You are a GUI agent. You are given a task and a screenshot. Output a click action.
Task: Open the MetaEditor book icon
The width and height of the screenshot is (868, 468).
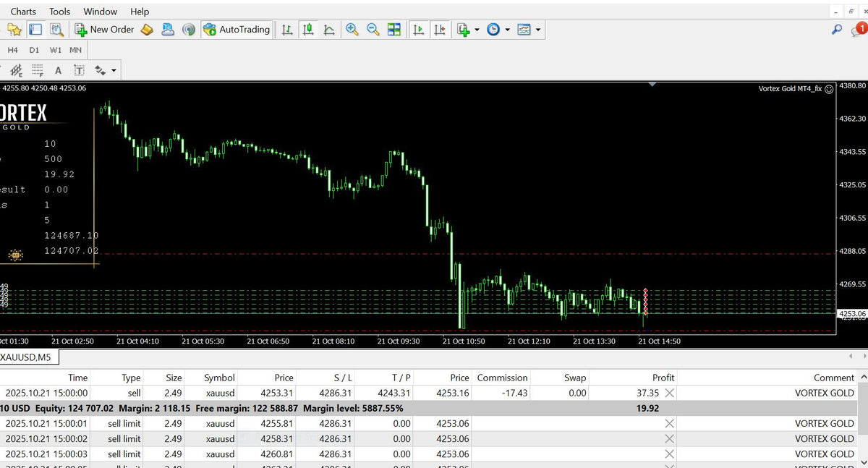point(147,30)
